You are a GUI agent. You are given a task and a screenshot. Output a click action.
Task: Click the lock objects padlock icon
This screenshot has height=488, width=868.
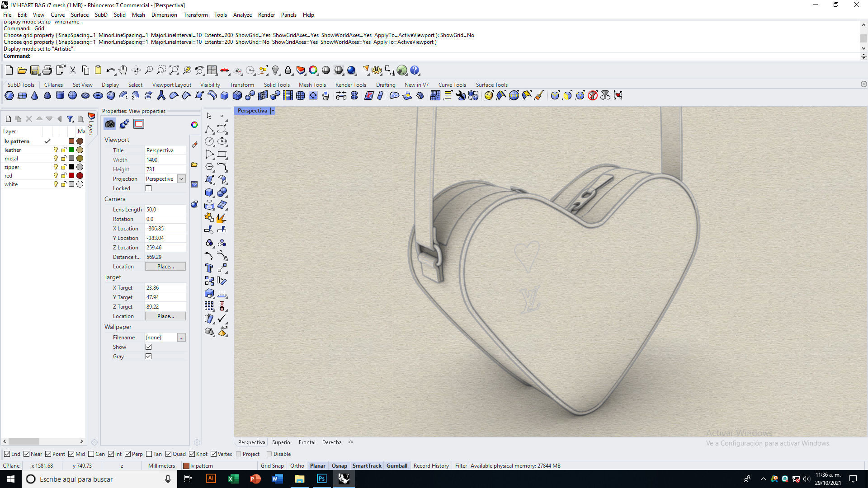[288, 70]
